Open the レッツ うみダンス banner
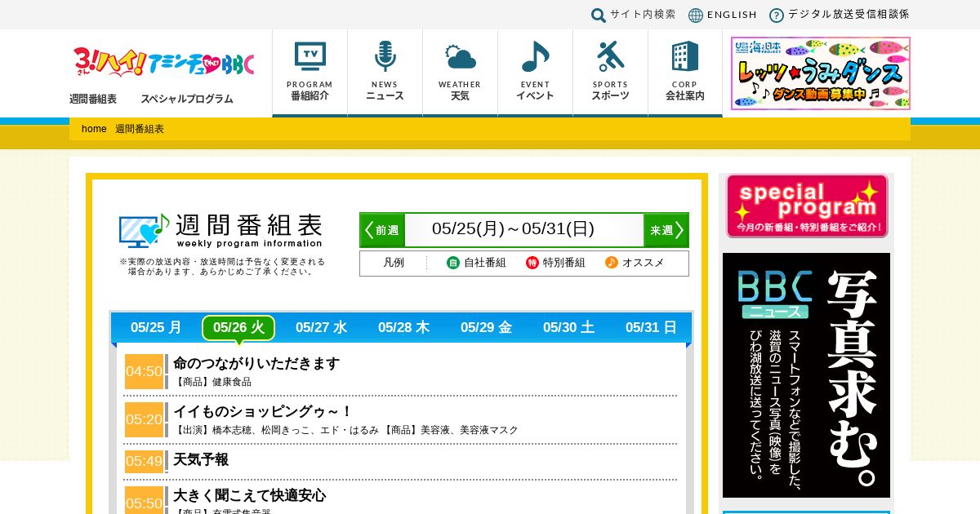 point(821,73)
